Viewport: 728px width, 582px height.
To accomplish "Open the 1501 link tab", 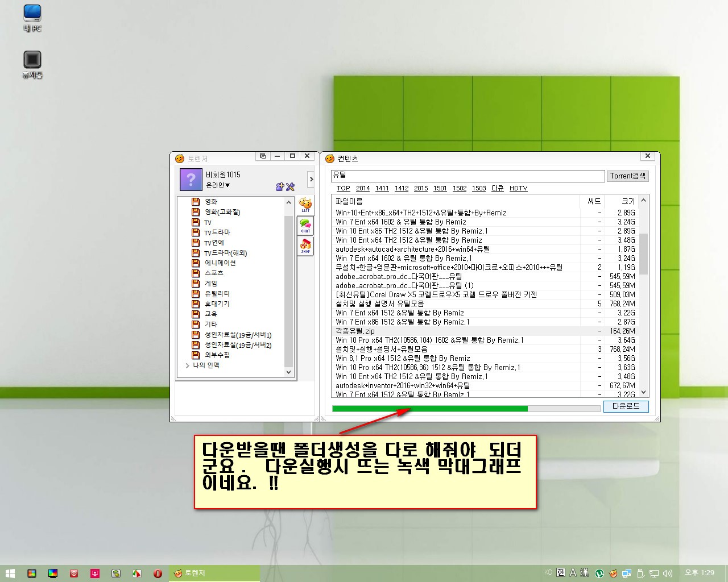I will coord(440,188).
